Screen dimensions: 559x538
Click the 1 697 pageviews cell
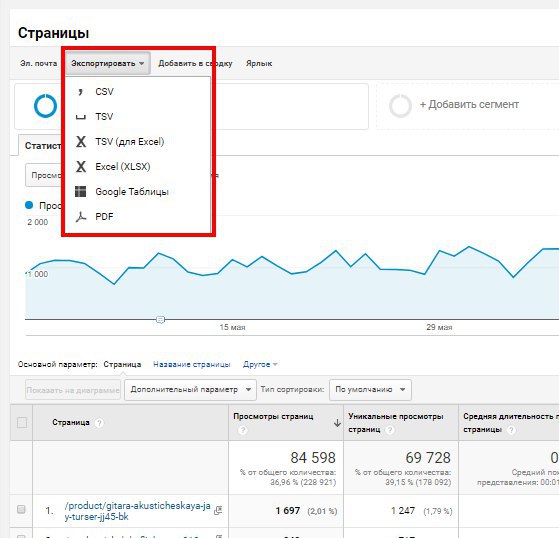[x=288, y=511]
